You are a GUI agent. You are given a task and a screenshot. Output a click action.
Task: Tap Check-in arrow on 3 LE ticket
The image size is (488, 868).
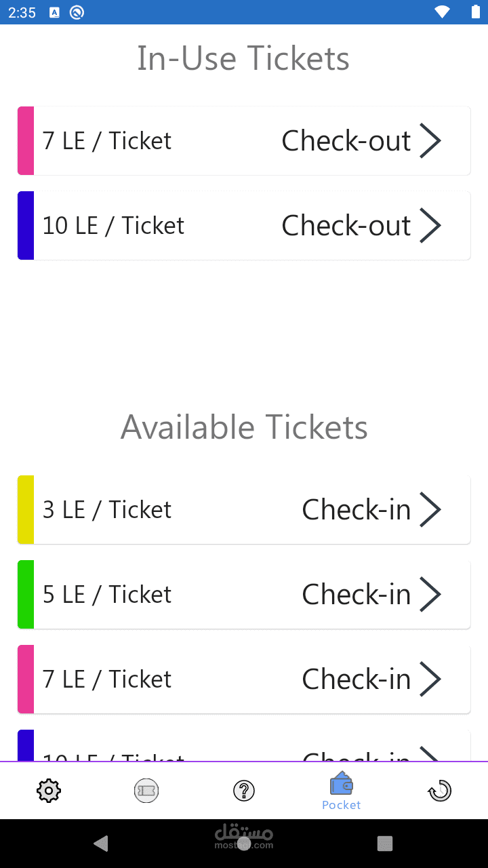430,510
